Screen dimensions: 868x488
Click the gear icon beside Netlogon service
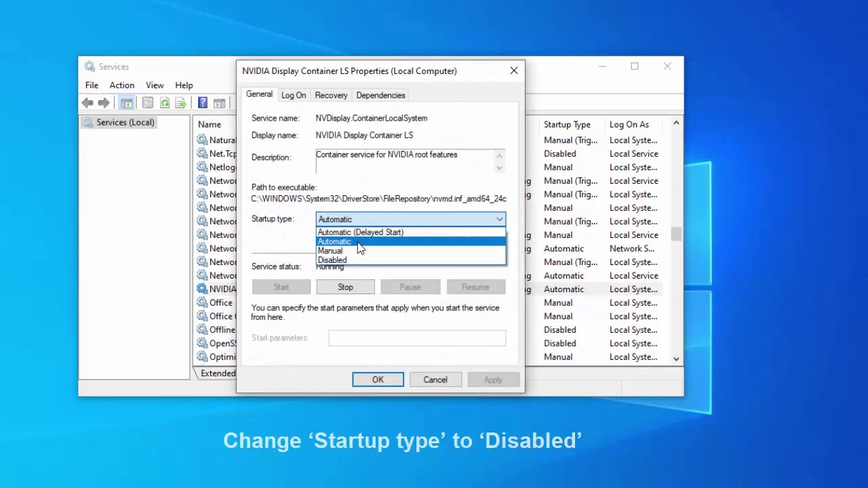tap(202, 167)
